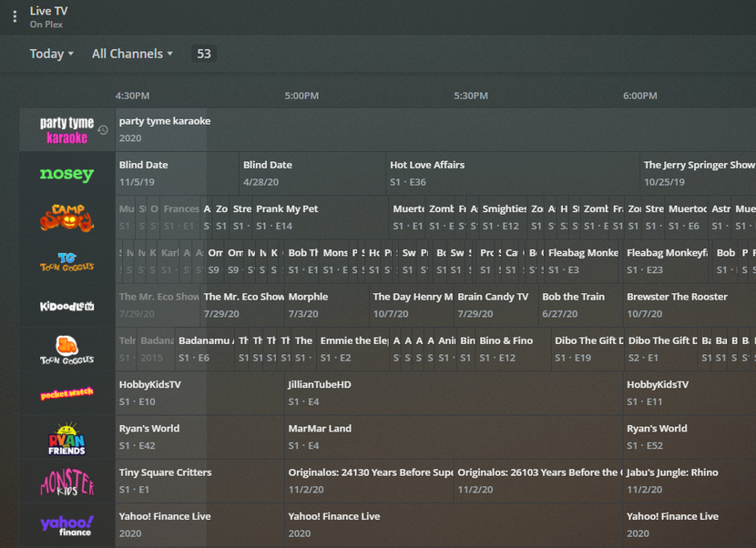Screen dimensions: 756x548
Task: Open Fleabag Monkeyface S1 E23
Action: click(667, 261)
